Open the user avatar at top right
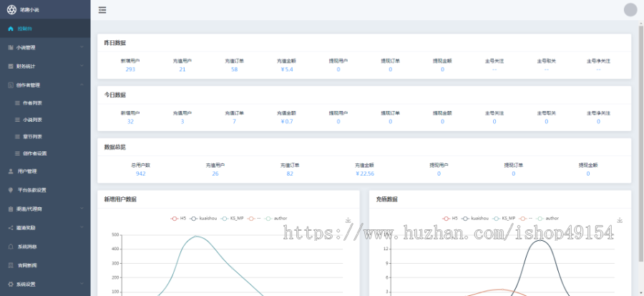 tap(630, 10)
